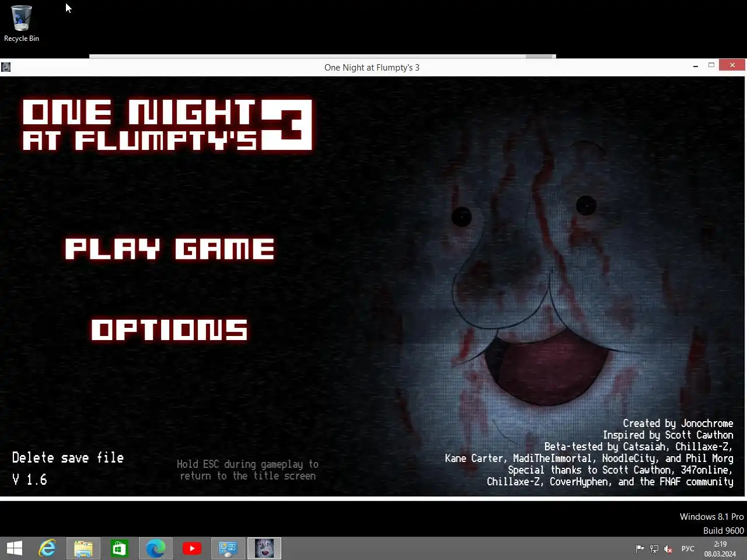Click the muted volume tray icon
This screenshot has height=560, width=747.
(668, 549)
